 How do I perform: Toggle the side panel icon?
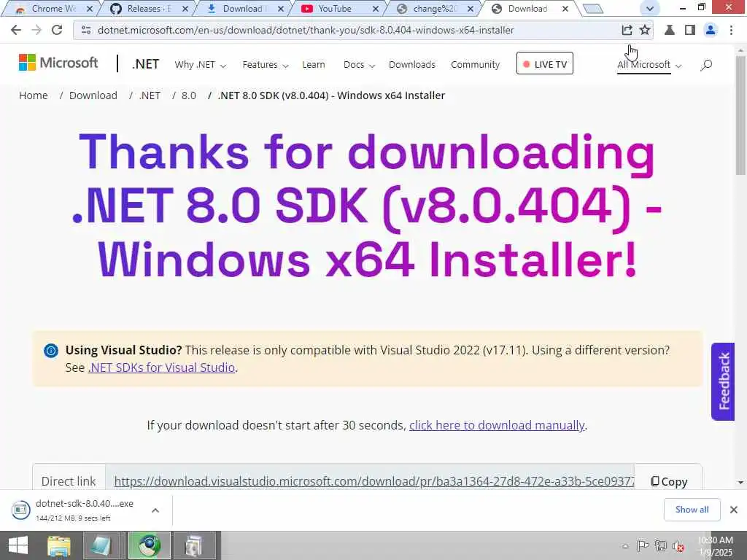(x=690, y=30)
